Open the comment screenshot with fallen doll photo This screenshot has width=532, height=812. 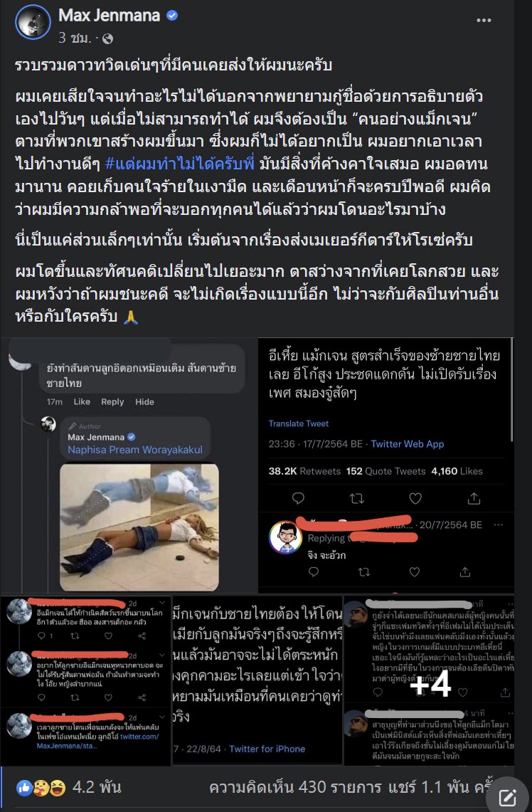[128, 465]
